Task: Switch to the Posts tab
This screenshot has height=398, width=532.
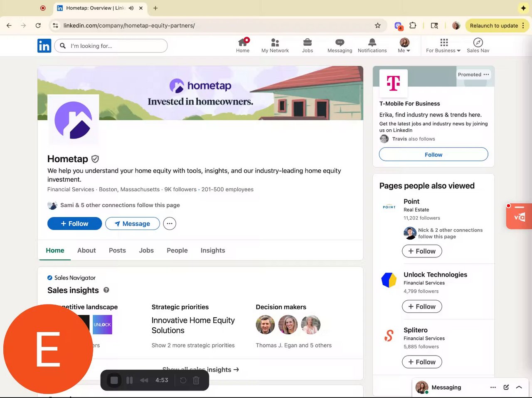Action: tap(117, 250)
